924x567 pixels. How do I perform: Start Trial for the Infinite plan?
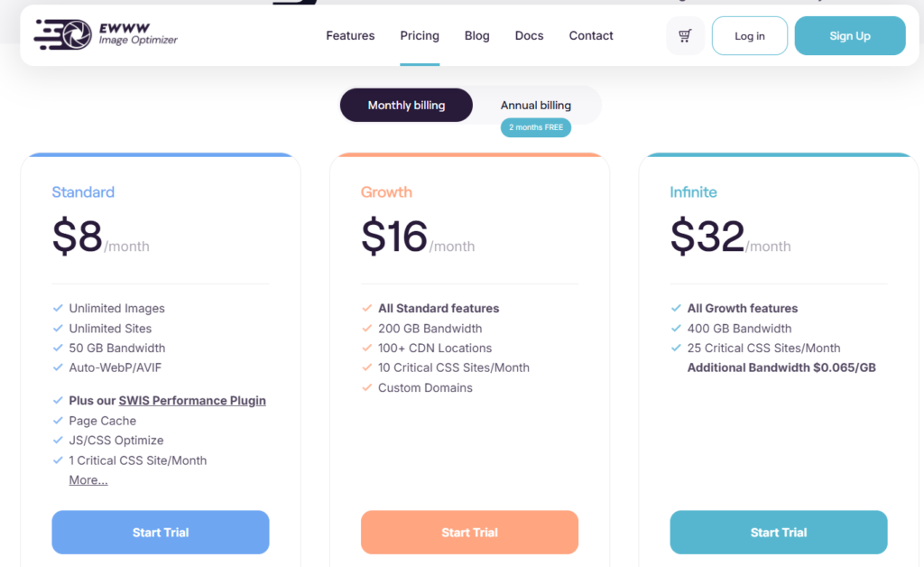tap(778, 533)
